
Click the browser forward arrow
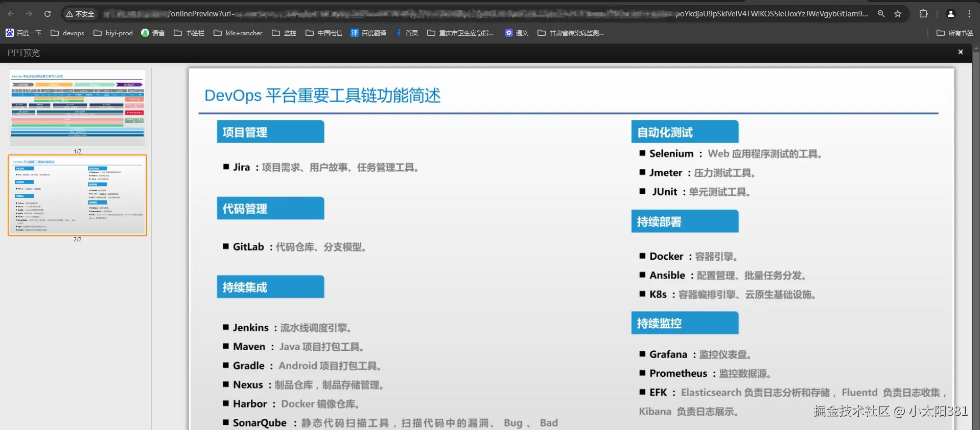click(x=29, y=14)
